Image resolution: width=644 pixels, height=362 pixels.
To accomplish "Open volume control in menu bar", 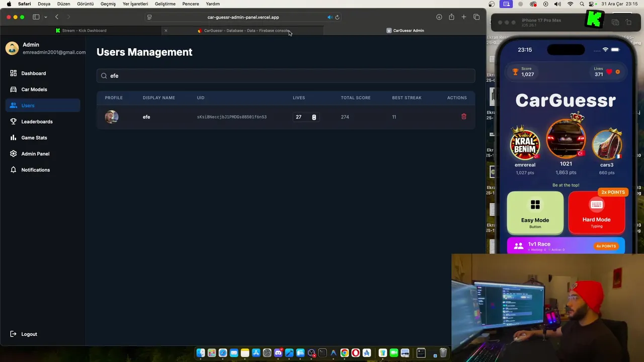I will point(557,4).
